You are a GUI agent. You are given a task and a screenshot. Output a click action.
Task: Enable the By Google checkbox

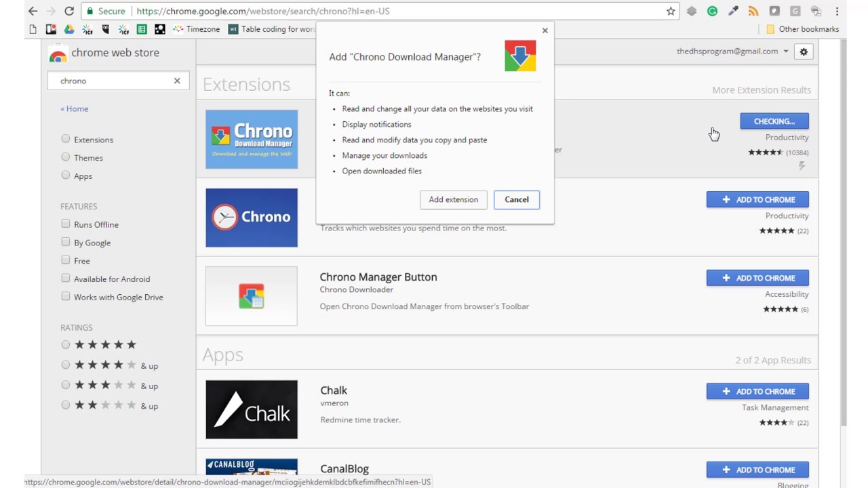pos(66,242)
